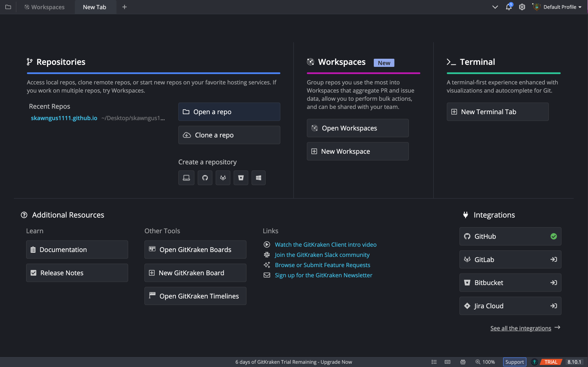The height and width of the screenshot is (367, 588).
Task: Create a repository on local computer icon
Action: (186, 178)
